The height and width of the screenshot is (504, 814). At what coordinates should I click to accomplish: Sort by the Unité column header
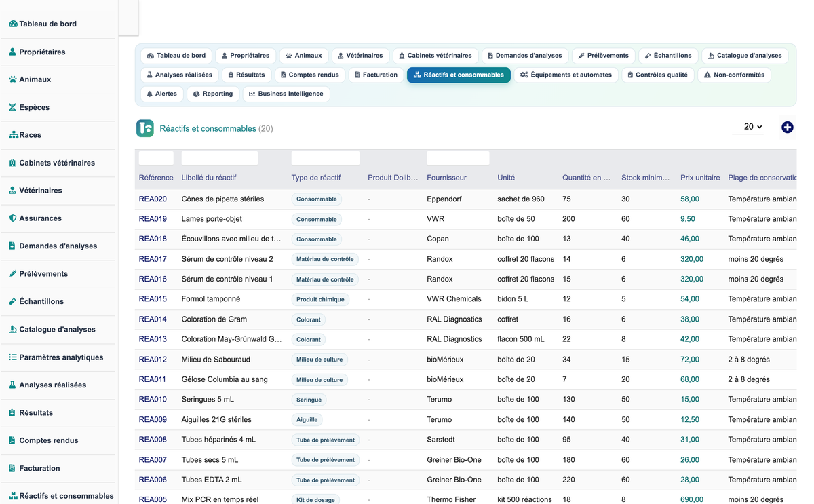[x=506, y=178]
